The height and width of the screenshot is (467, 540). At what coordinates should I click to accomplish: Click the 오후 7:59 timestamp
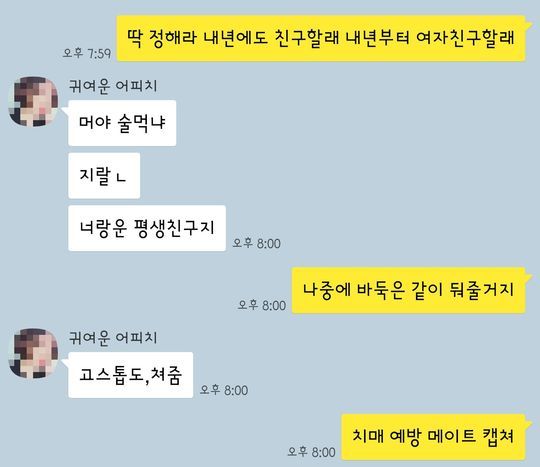point(87,53)
